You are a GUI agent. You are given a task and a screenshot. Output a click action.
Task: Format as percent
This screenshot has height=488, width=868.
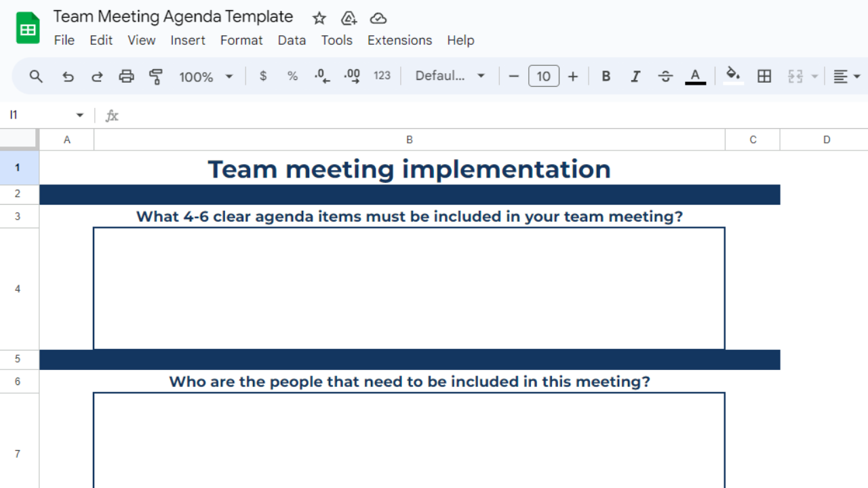[x=292, y=76]
